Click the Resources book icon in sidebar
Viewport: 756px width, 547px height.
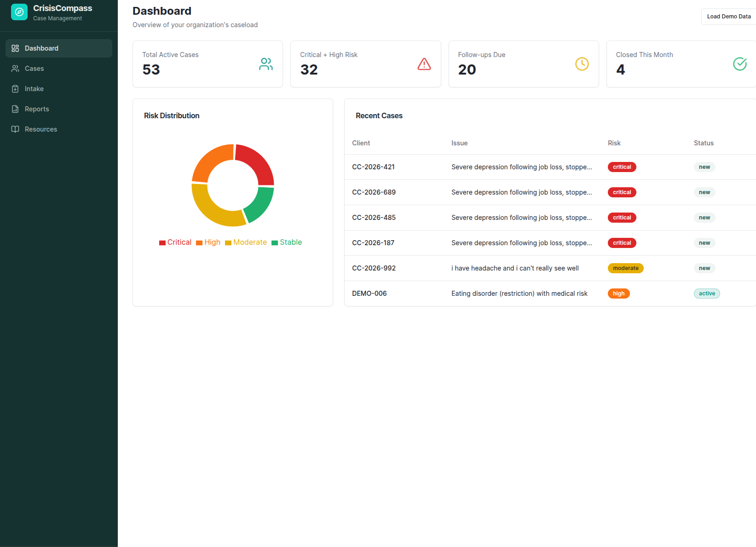click(15, 129)
